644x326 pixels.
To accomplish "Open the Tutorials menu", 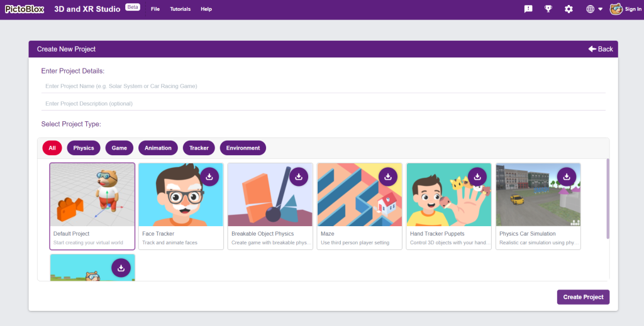I will click(180, 9).
